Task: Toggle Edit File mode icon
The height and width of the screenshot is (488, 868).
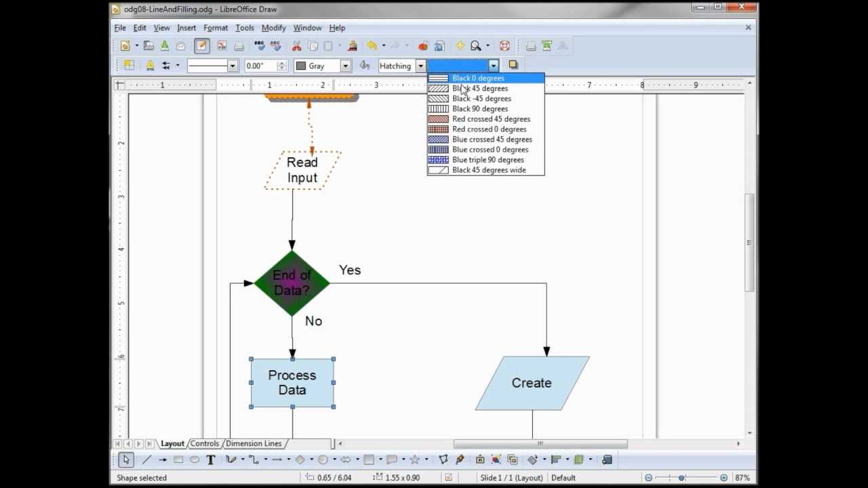Action: [x=201, y=46]
